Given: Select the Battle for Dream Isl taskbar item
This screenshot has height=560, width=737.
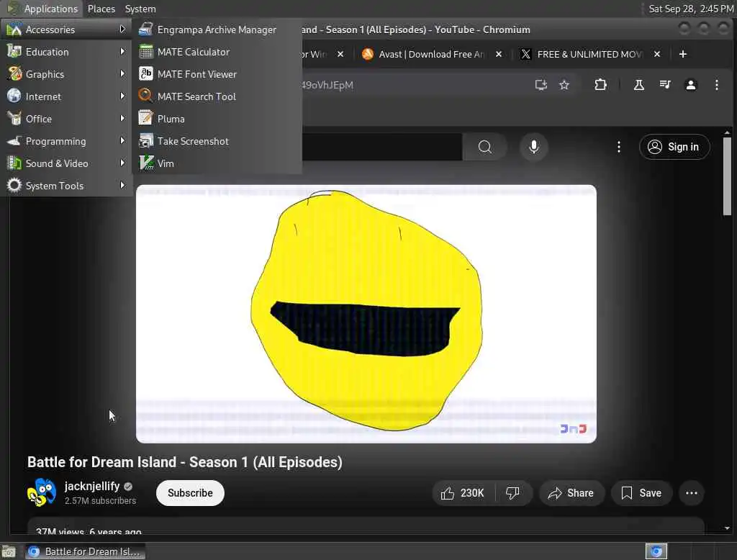Looking at the screenshot, I should [x=85, y=551].
